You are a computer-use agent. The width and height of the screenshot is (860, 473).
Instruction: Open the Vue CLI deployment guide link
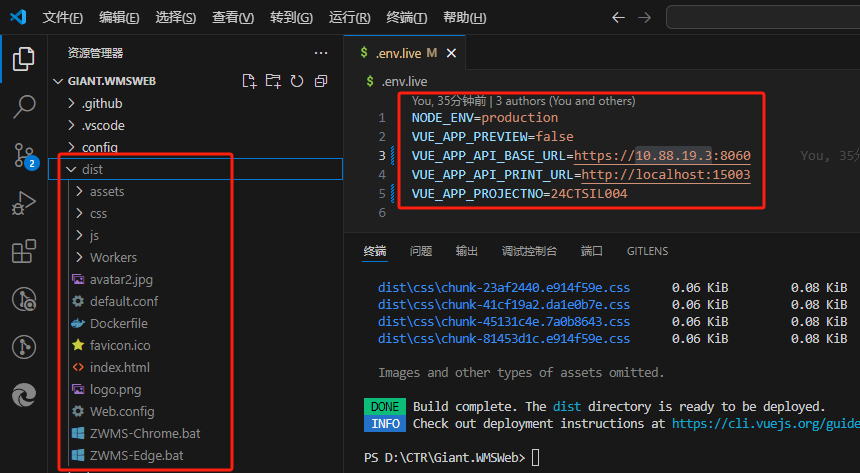point(764,424)
